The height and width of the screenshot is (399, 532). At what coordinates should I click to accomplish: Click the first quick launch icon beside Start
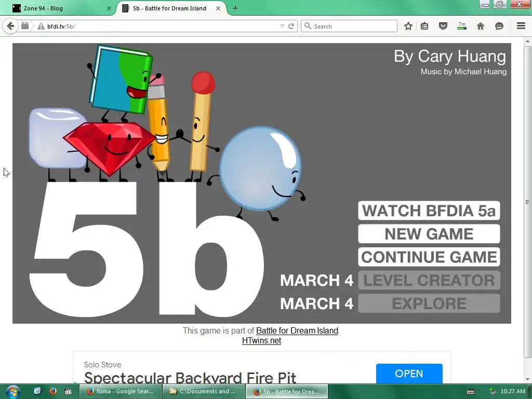(37, 391)
